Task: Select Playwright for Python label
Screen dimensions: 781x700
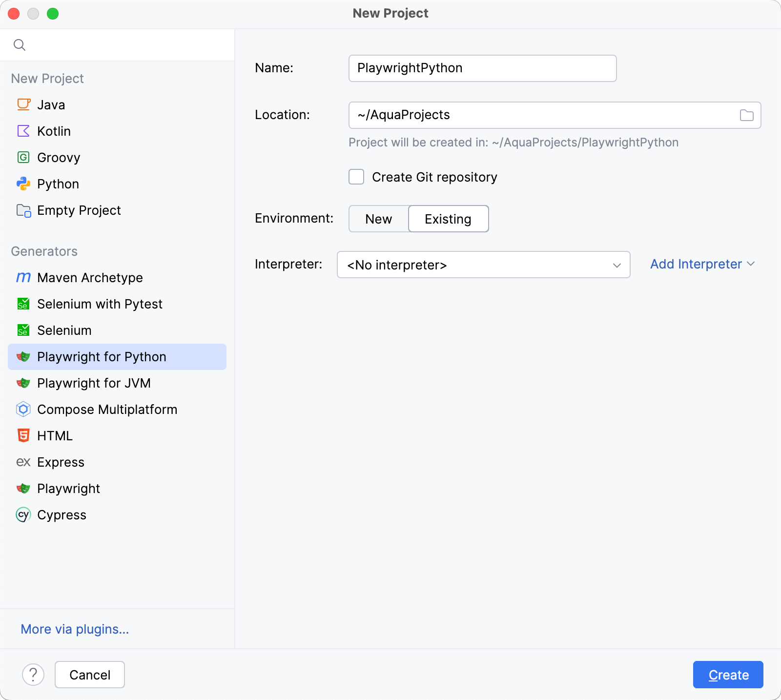Action: click(102, 357)
